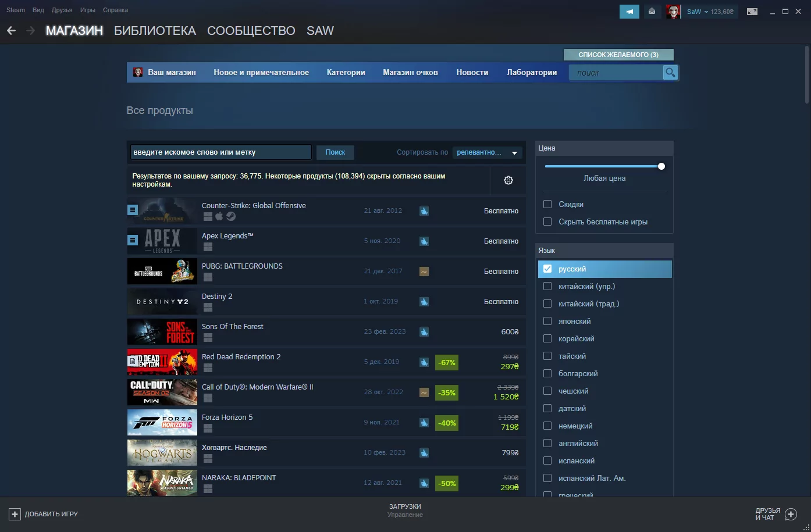Click the in-library badge on Counter-Strike
Screen dimensions: 811x532
point(133,210)
